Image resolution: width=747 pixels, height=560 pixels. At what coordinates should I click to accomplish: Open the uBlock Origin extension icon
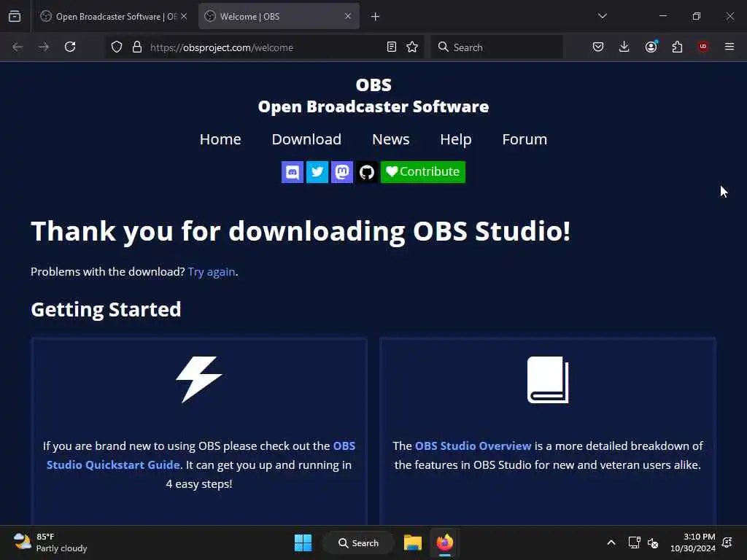click(703, 47)
